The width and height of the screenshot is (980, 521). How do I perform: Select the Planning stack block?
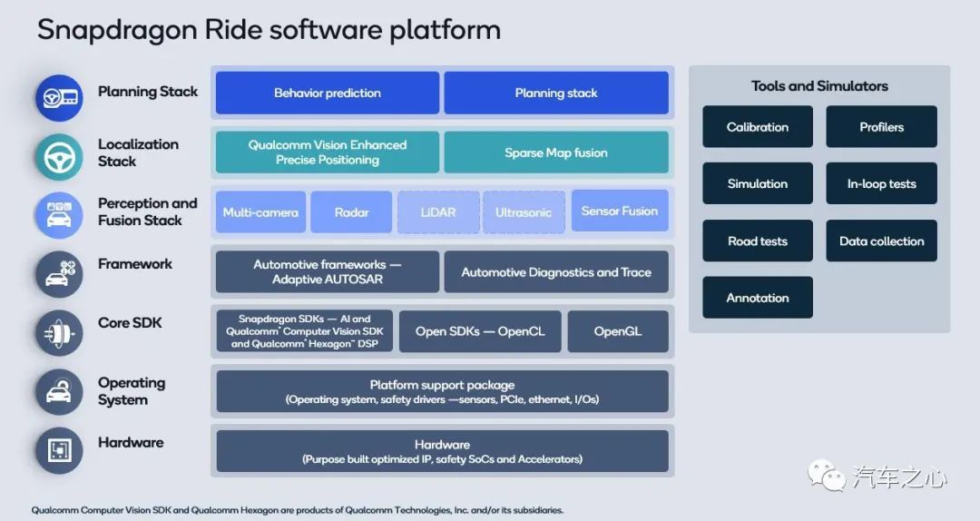pos(556,93)
